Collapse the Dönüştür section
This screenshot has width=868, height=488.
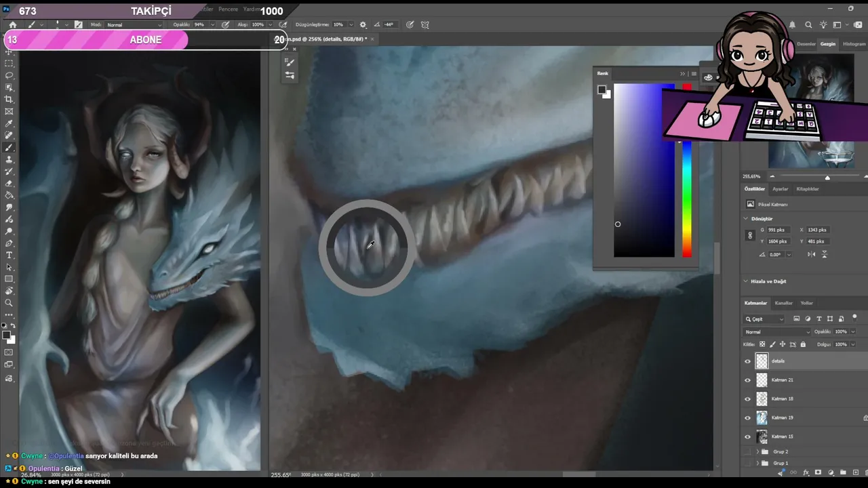746,219
